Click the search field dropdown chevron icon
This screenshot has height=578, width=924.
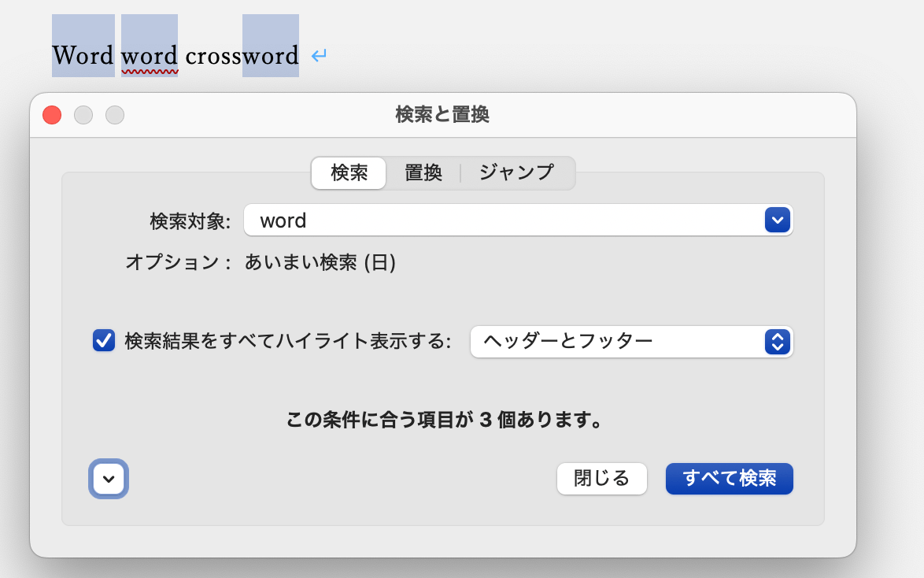[x=776, y=220]
